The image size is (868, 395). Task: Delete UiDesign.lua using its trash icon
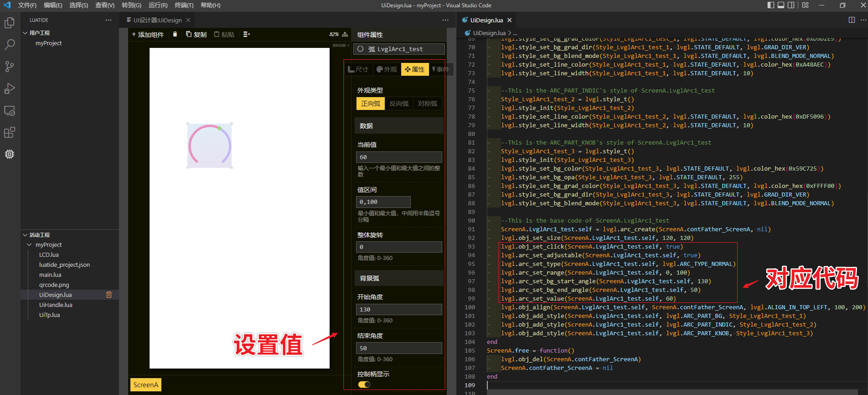(x=109, y=295)
